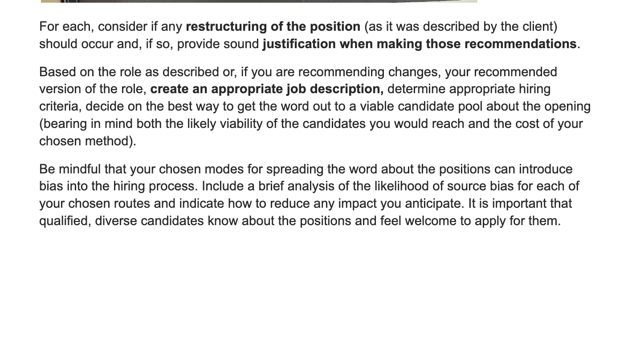This screenshot has height=362, width=644.
Task: Select bold text "justification when making those recommendations"
Action: pyautogui.click(x=420, y=44)
